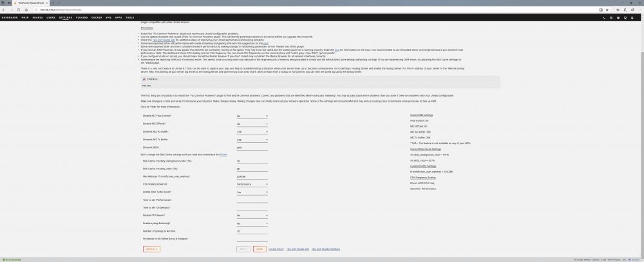Image resolution: width=644 pixels, height=262 pixels.
Task: Edit the max_user_watches field
Action: pos(252,176)
